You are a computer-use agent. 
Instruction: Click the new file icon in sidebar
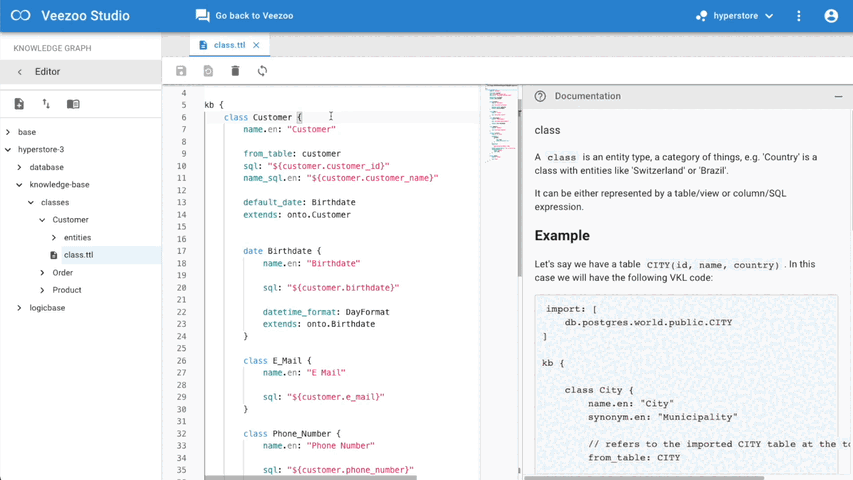tap(19, 104)
